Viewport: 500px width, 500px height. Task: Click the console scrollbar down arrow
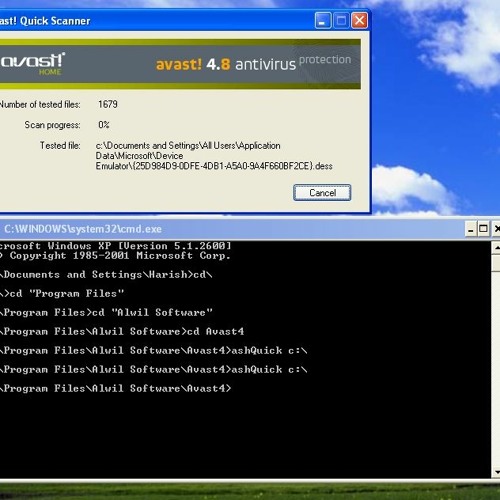point(496,472)
